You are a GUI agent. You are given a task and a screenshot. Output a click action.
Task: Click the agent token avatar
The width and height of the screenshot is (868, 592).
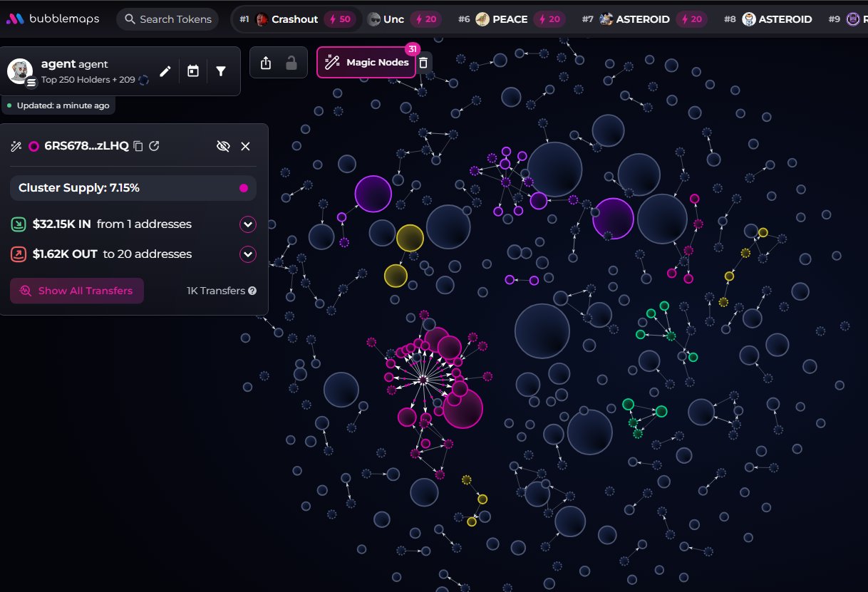pos(20,71)
